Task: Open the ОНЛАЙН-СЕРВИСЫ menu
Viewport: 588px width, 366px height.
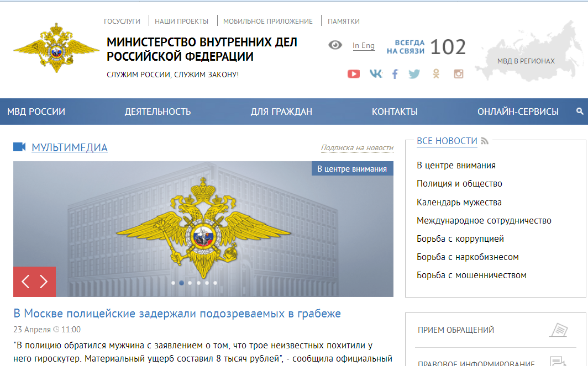Action: (518, 112)
